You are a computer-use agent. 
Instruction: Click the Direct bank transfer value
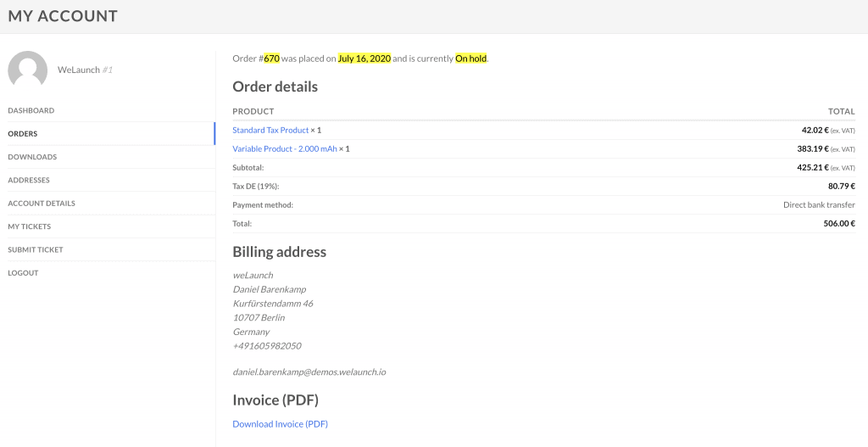[x=820, y=205]
